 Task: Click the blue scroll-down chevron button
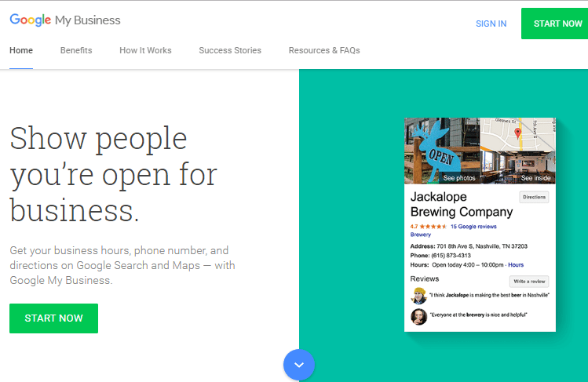pyautogui.click(x=299, y=365)
